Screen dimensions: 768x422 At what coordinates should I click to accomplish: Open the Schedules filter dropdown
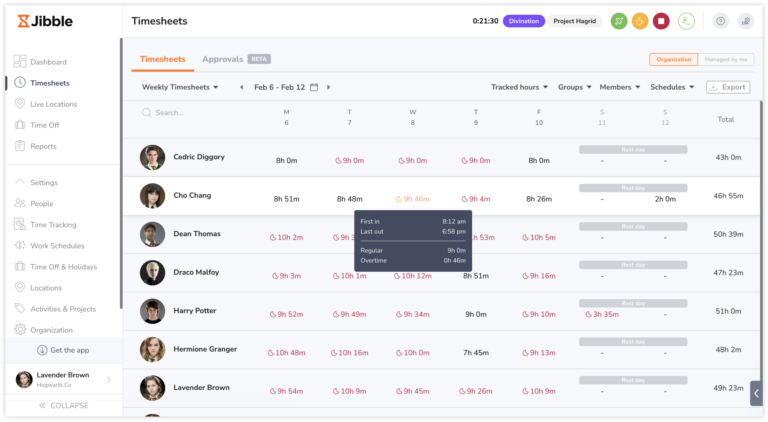coord(672,87)
